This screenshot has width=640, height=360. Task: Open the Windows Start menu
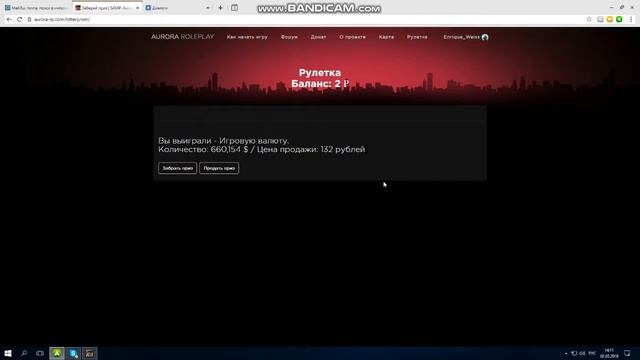[8, 353]
